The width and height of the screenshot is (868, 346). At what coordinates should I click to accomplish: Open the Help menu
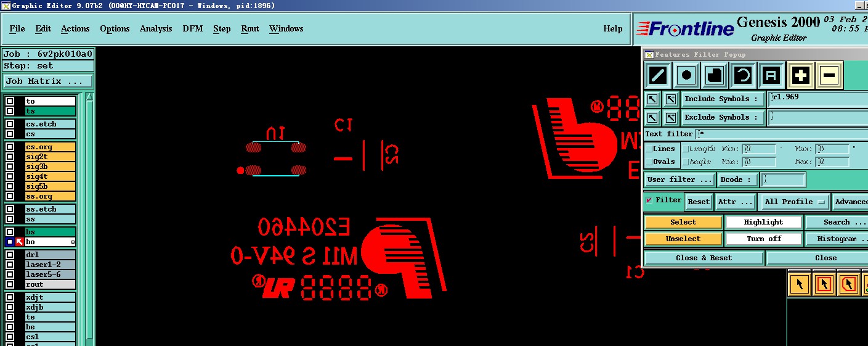(612, 28)
